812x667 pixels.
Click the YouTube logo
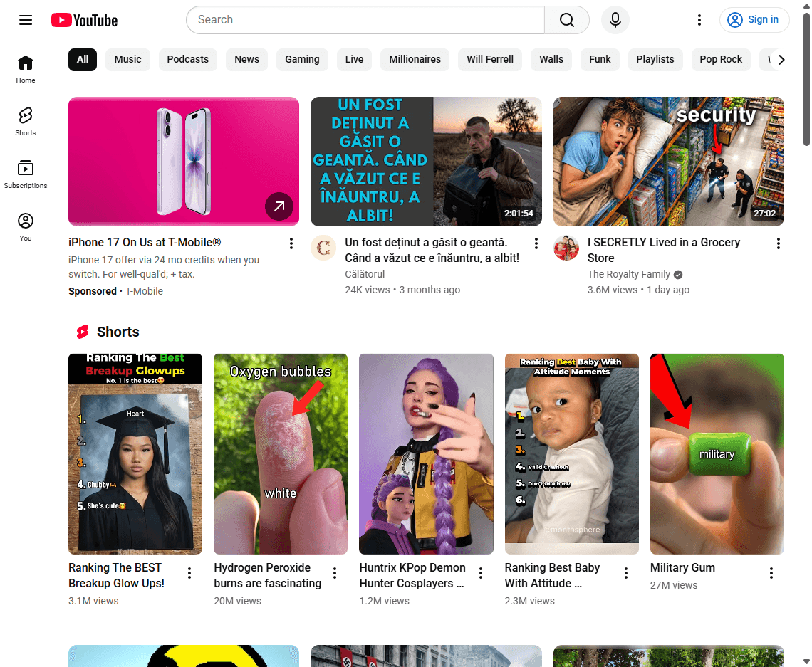pyautogui.click(x=85, y=20)
